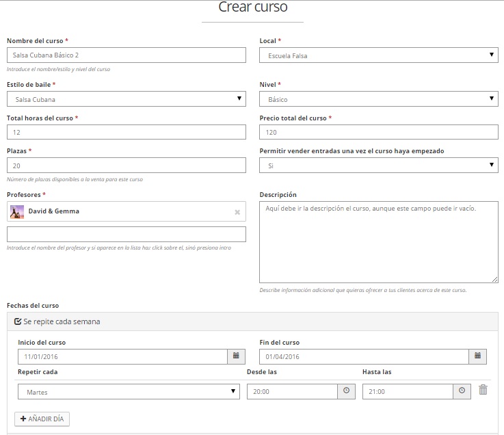Remove professor David & Gemma
504x435 pixels.
tap(237, 212)
